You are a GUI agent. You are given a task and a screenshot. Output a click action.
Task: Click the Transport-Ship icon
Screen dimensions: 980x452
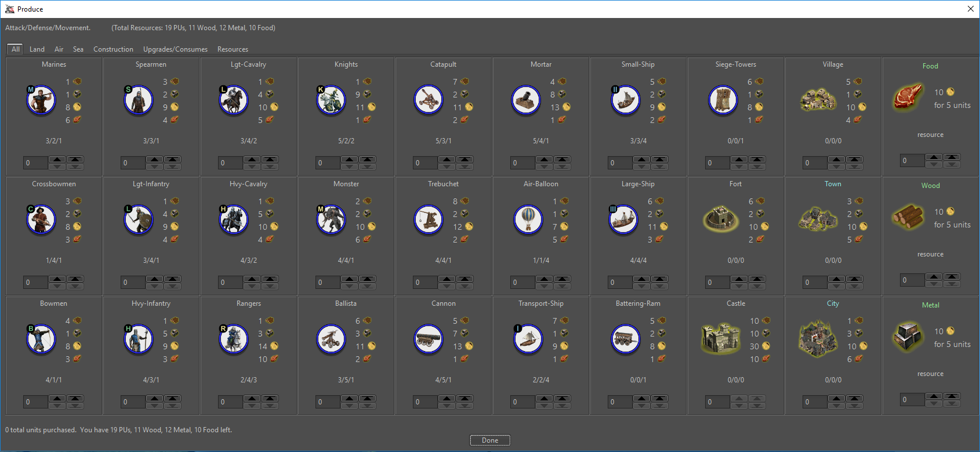(x=528, y=339)
